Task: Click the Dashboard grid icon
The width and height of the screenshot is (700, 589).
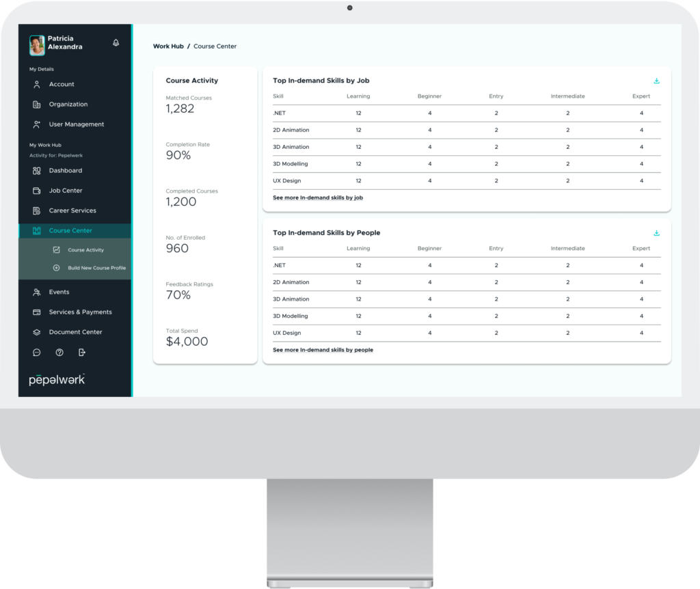Action: [x=37, y=171]
